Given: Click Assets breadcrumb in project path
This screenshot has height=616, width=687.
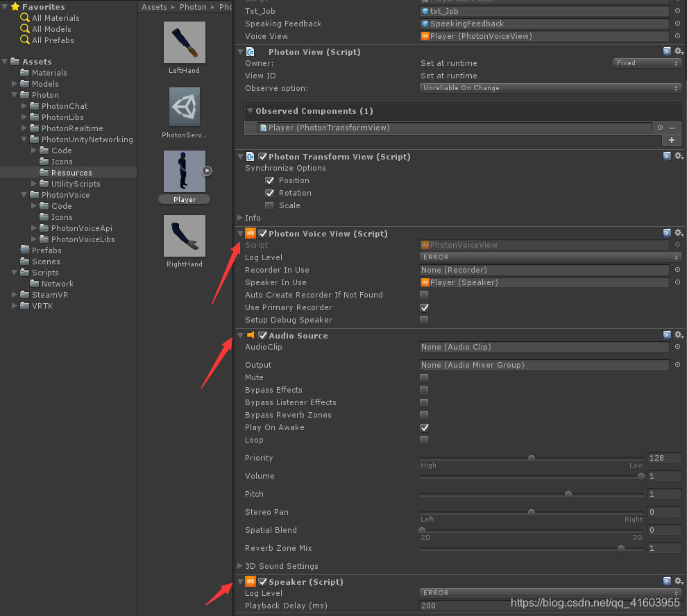Looking at the screenshot, I should tap(154, 7).
